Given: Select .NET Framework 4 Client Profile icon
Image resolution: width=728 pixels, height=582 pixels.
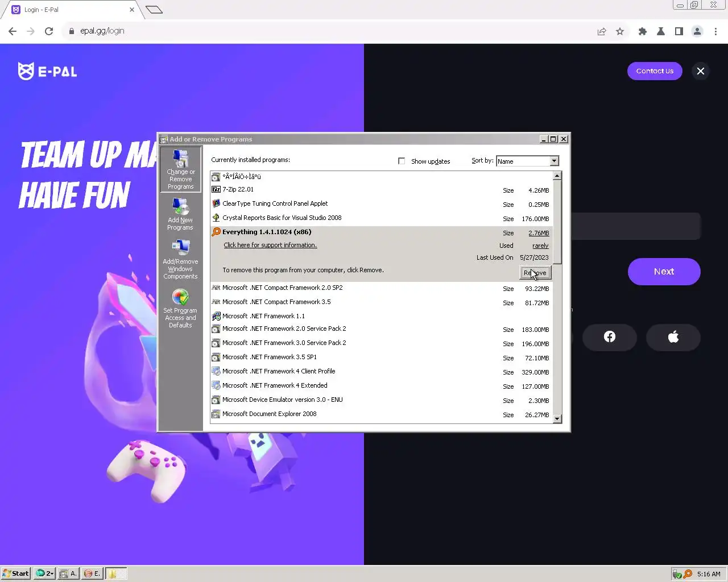Looking at the screenshot, I should [x=216, y=371].
